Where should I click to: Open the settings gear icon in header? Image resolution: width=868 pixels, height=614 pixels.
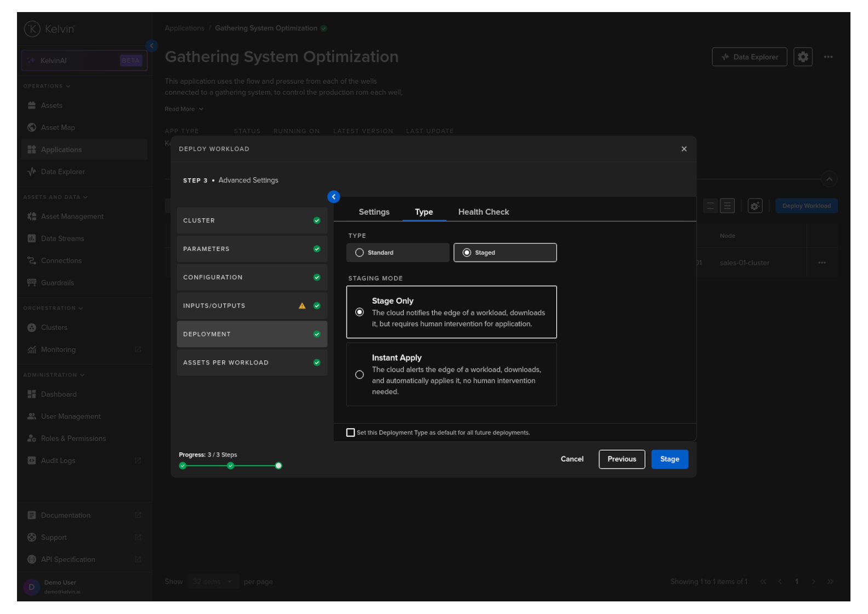point(802,57)
